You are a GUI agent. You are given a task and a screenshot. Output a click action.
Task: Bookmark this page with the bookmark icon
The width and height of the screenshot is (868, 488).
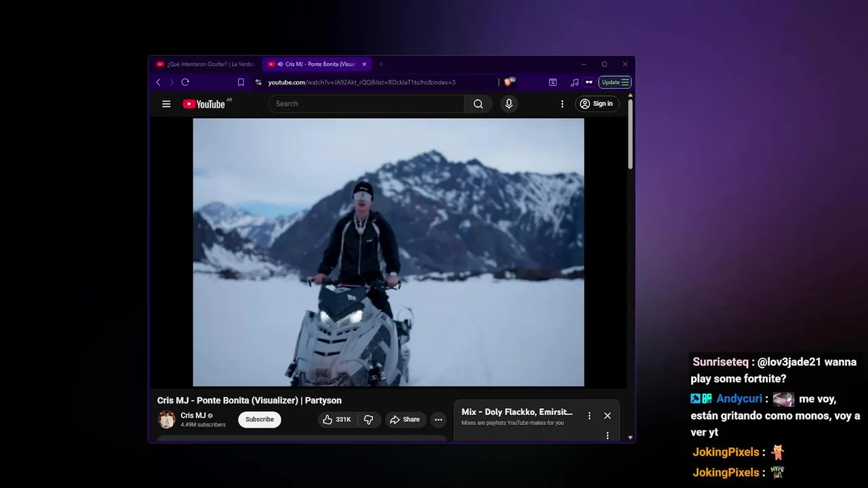click(241, 82)
